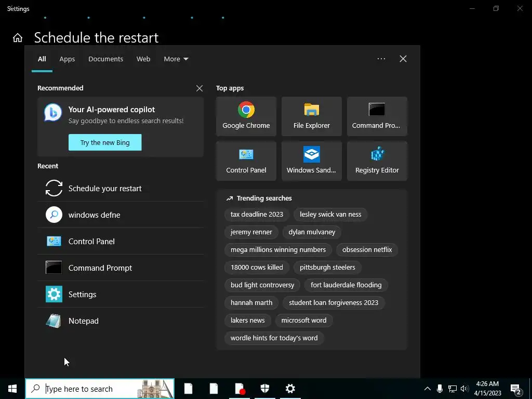Screen dimensions: 532x399
Task: Click the network tray icon
Action: point(453,389)
